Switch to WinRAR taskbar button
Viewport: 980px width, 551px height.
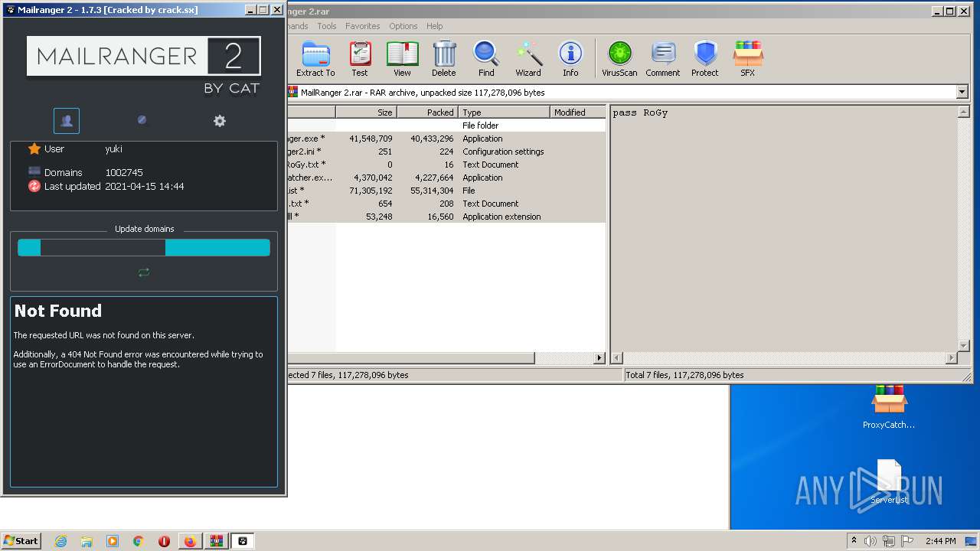217,541
